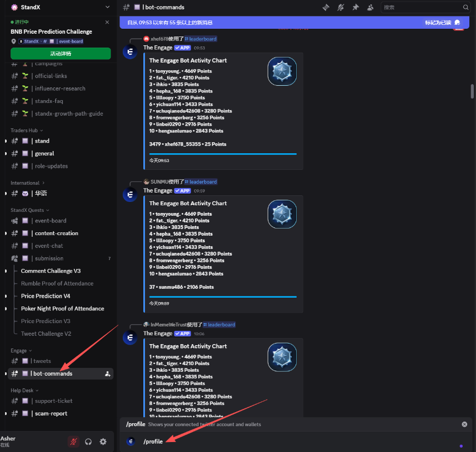Show the member list icon
The width and height of the screenshot is (476, 452).
click(370, 7)
